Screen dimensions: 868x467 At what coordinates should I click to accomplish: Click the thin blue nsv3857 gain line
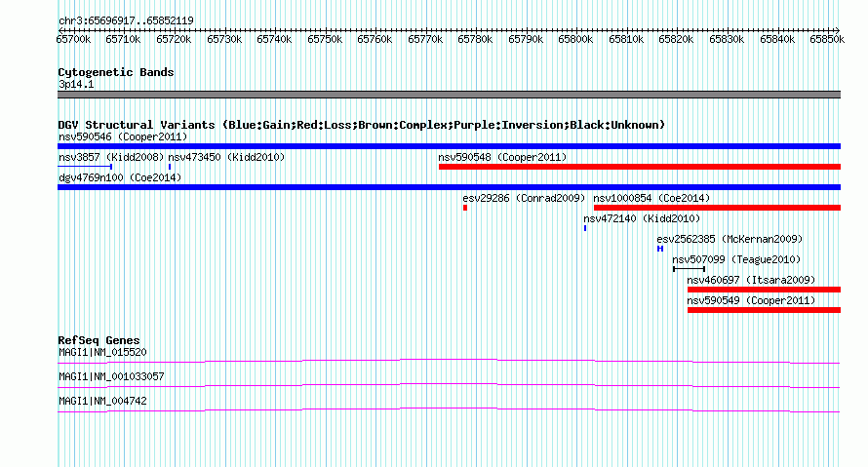click(x=85, y=167)
